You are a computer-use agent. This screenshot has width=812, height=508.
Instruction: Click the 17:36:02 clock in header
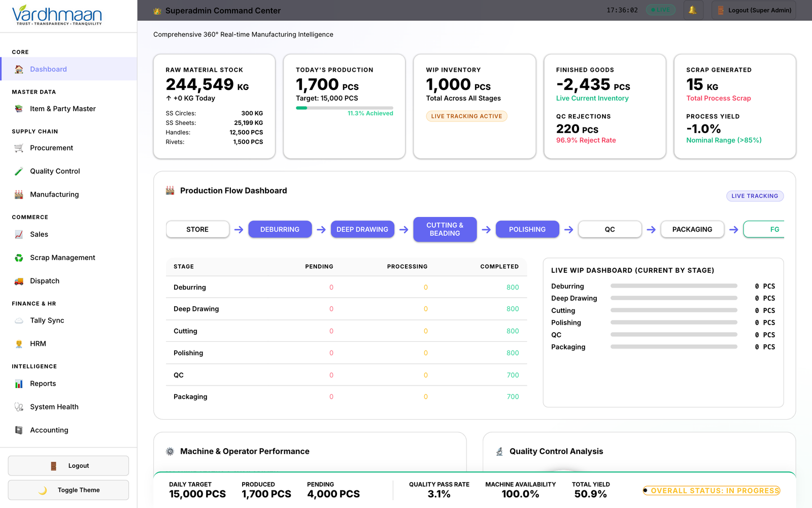click(622, 10)
